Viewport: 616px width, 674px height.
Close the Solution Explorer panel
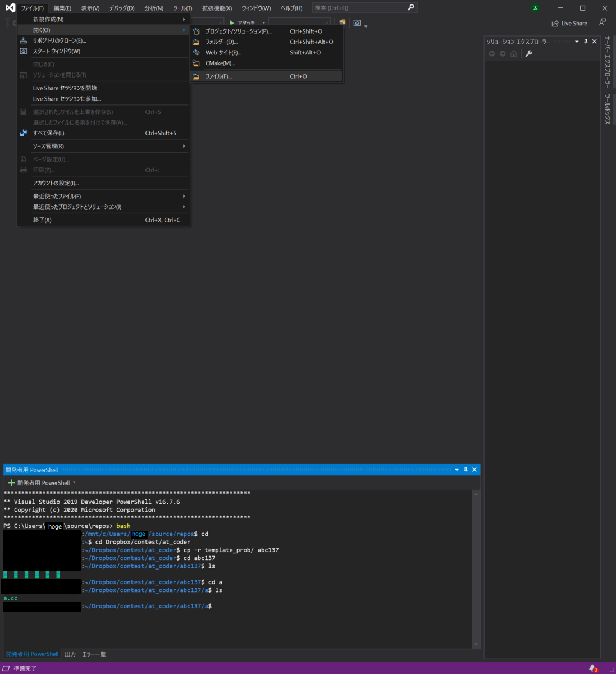pyautogui.click(x=595, y=42)
